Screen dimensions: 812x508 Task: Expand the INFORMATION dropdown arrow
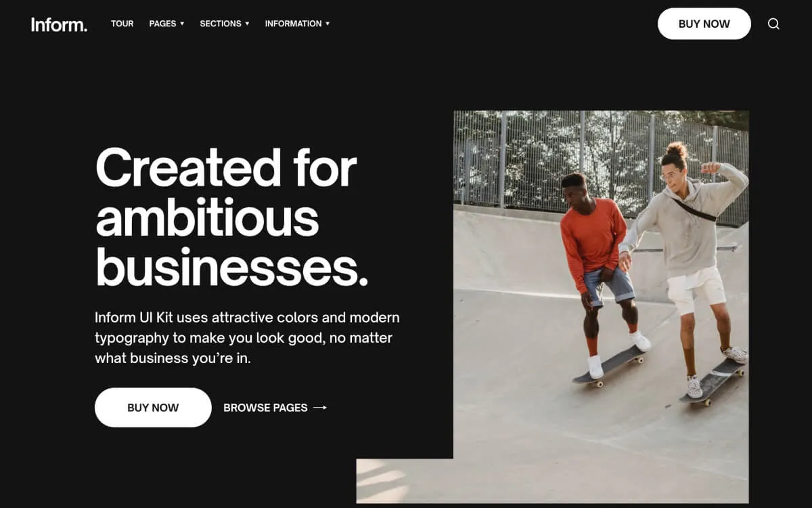[x=328, y=24]
